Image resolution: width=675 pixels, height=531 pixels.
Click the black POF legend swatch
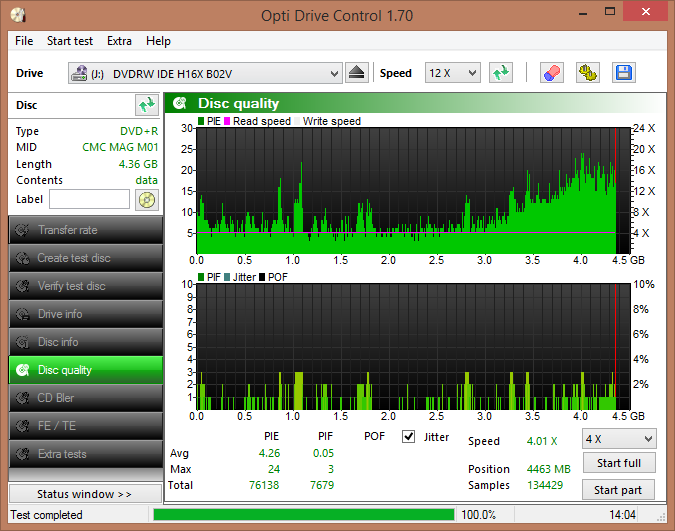(262, 277)
